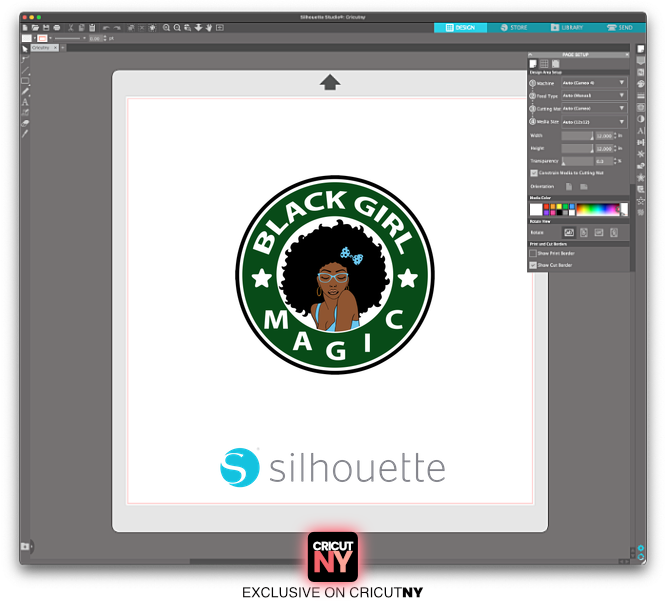Select the Knife tool
The width and height of the screenshot is (665, 604).
click(x=25, y=134)
